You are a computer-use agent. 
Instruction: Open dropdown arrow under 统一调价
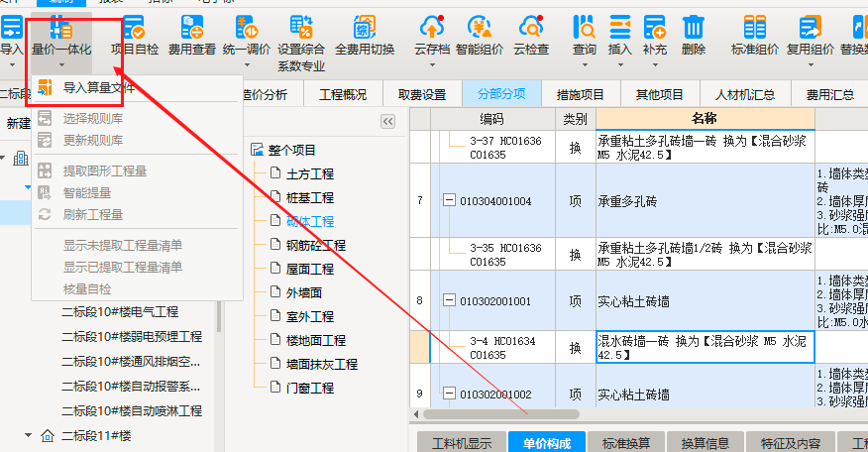(247, 65)
